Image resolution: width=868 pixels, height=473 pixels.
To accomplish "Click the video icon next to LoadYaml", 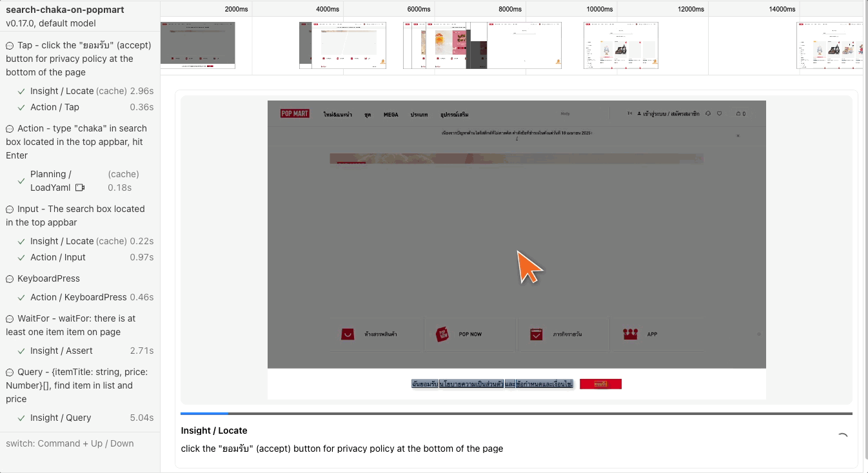I will point(80,188).
